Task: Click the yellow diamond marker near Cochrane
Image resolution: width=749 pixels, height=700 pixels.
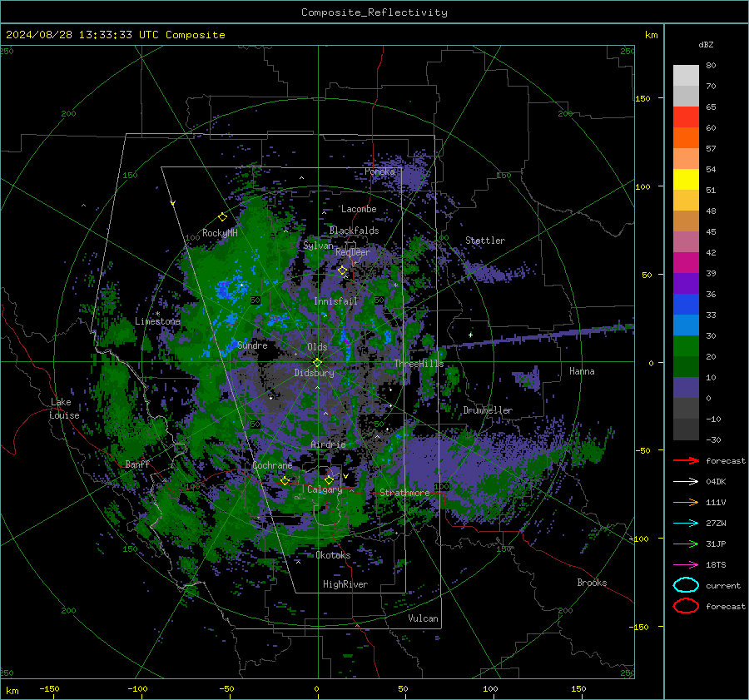Action: 285,480
